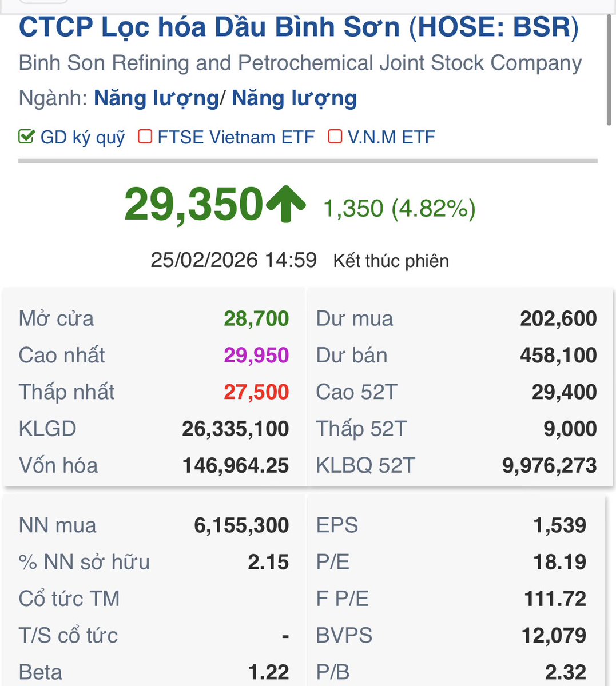This screenshot has width=616, height=686.
Task: Open the first Năng lượng sector link
Action: [x=156, y=98]
